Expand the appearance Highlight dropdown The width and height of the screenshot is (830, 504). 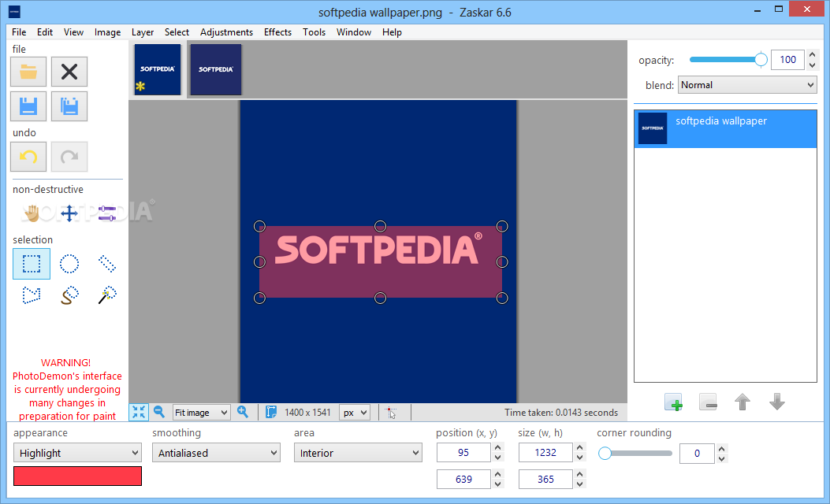point(77,453)
